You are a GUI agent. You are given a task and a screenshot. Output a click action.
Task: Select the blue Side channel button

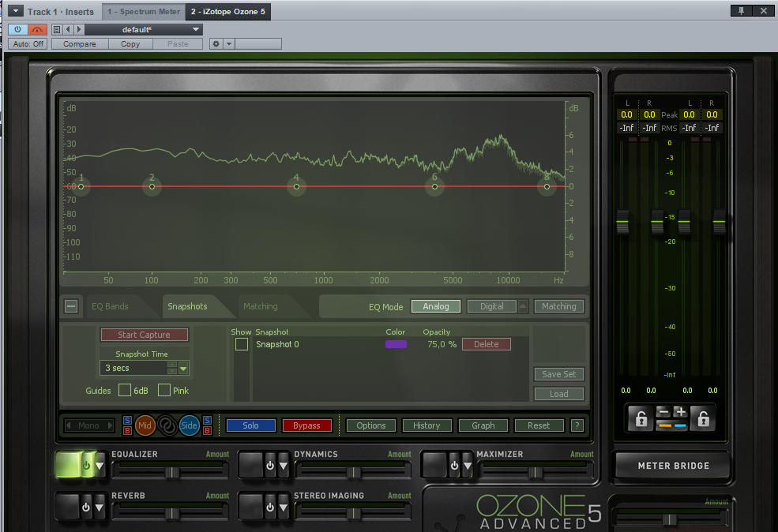190,425
